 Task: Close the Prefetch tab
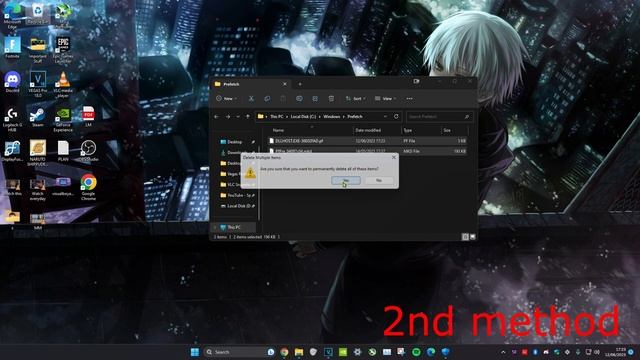coord(284,84)
